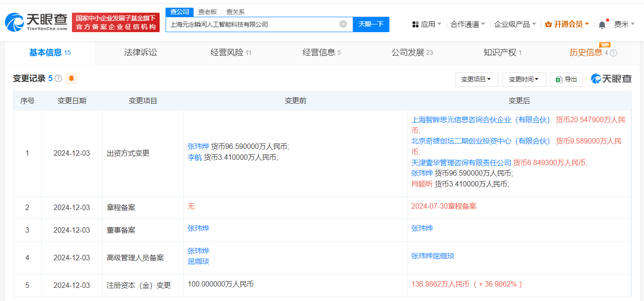
Task: Expand the 企业级产品 dropdown
Action: tap(515, 24)
